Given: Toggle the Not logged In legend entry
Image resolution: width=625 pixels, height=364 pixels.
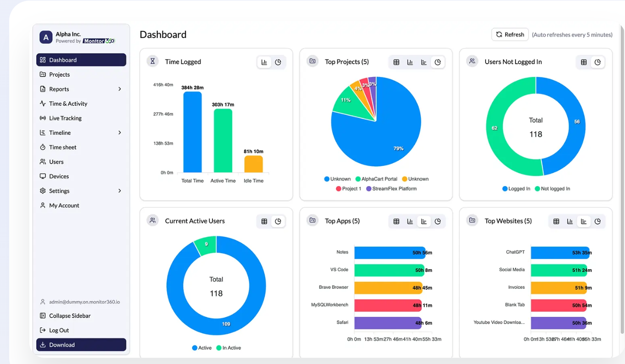Looking at the screenshot, I should (552, 189).
